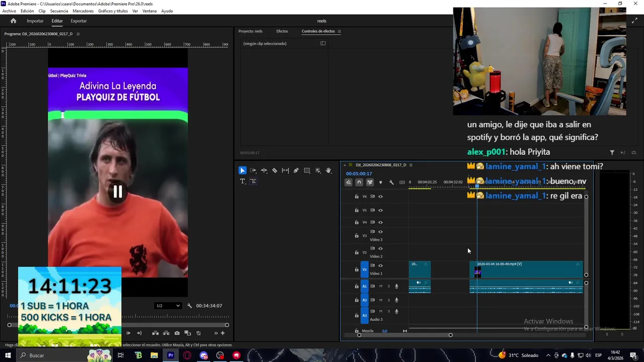
Task: Toggle V1 track targeting button
Action: pos(365,269)
